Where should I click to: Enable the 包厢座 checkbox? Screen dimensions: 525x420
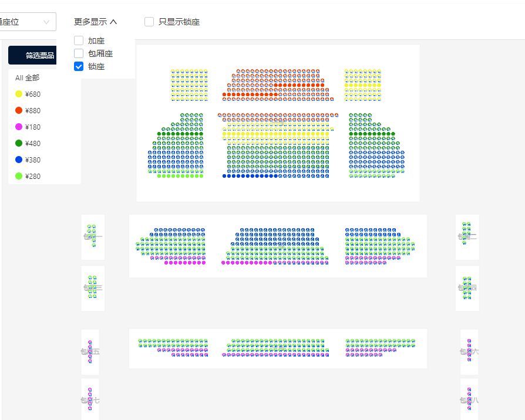(x=79, y=53)
